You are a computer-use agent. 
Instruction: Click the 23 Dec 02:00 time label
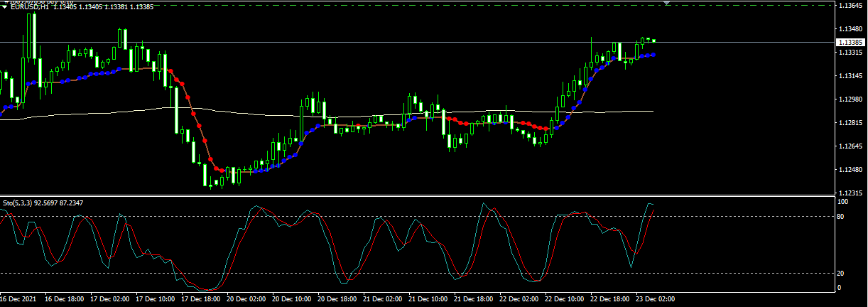[656, 299]
